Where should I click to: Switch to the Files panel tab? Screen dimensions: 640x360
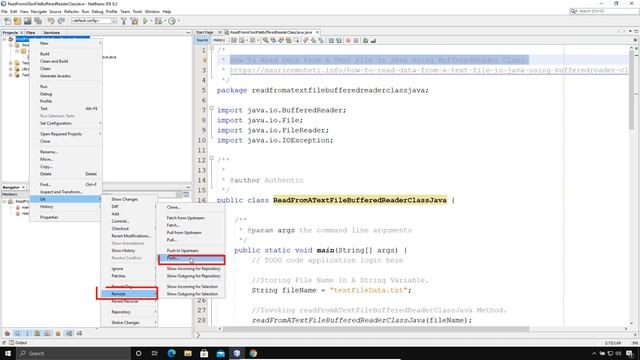[x=31, y=33]
